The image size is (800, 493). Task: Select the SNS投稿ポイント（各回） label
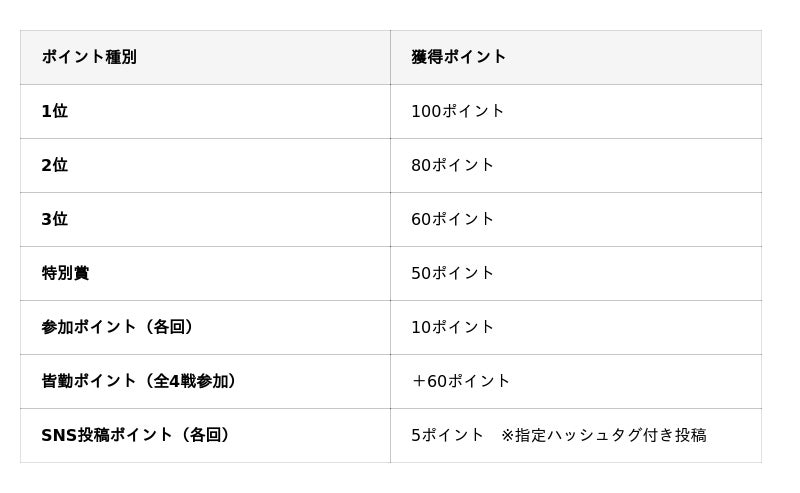[136, 435]
